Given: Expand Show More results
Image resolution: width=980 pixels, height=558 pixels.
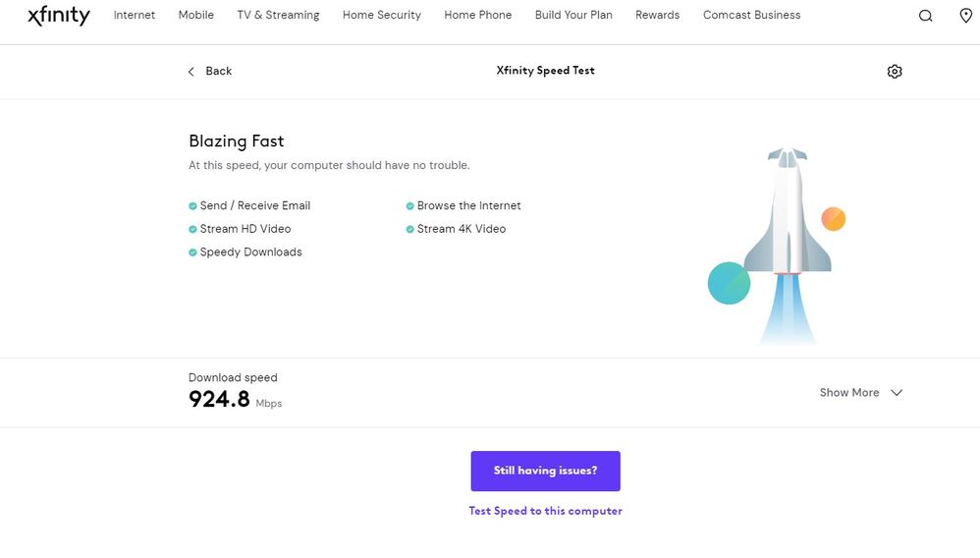Looking at the screenshot, I should pyautogui.click(x=861, y=393).
